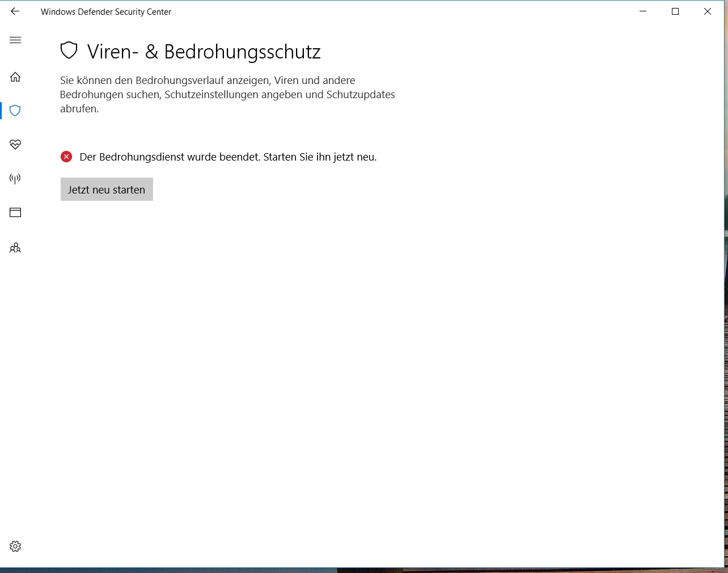
Task: Click the description paragraph about Bedrohungsverlauf
Action: click(228, 95)
